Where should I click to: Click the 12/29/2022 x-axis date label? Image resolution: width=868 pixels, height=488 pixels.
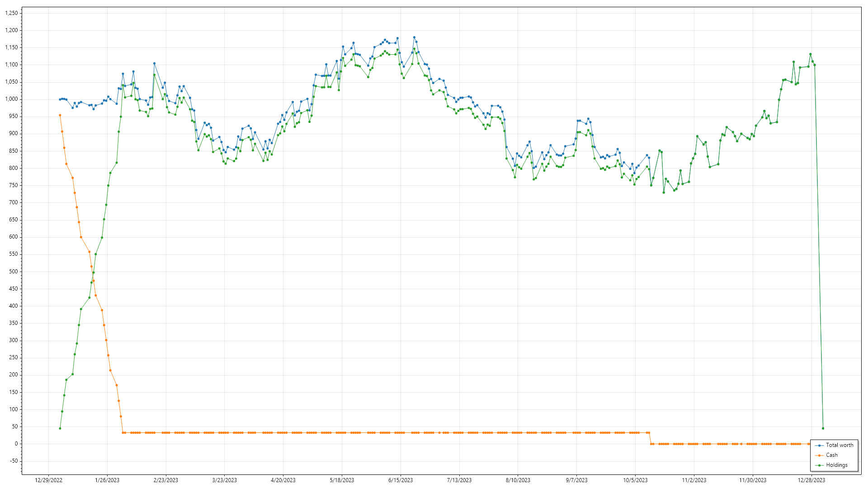[48, 480]
